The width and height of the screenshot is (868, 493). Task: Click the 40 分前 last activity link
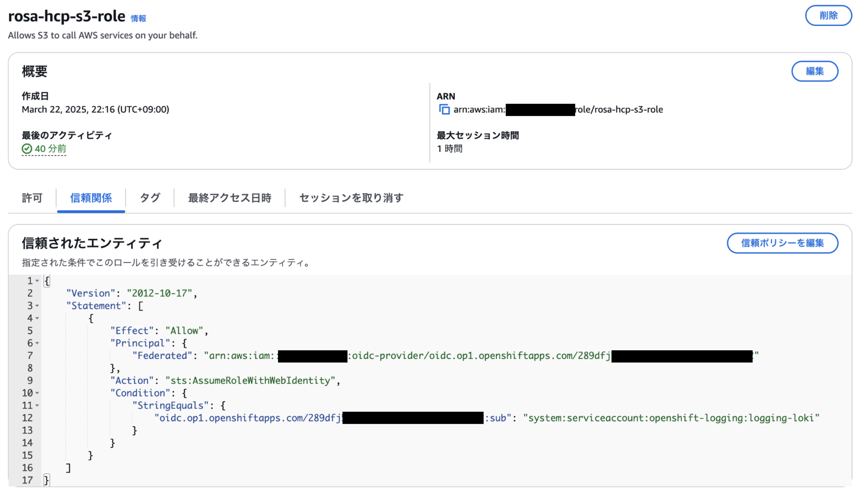tap(50, 149)
